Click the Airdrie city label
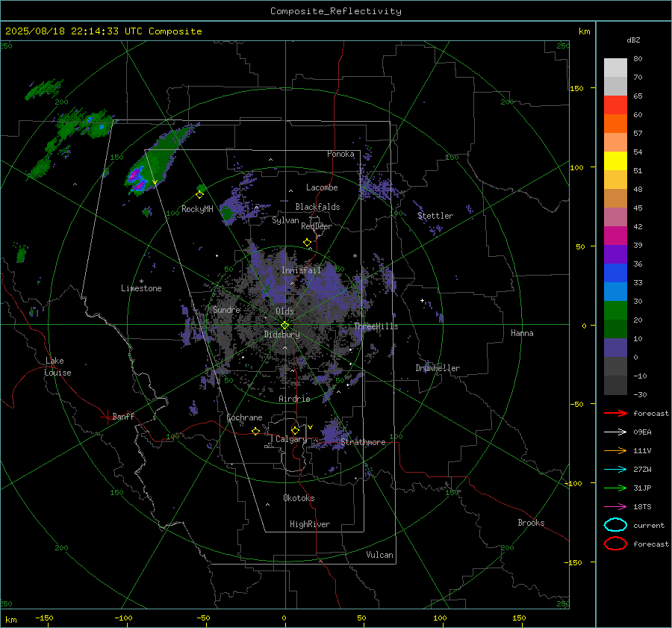 coord(294,399)
